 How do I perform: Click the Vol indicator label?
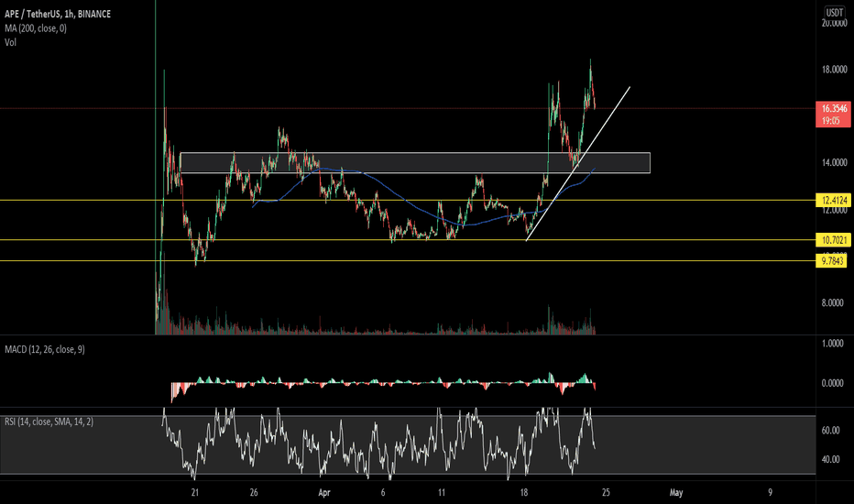point(10,42)
